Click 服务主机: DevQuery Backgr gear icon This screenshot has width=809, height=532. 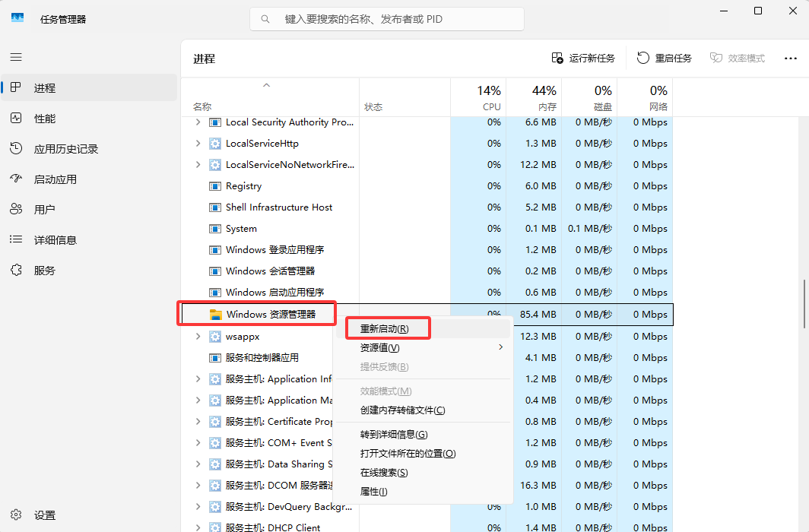(x=214, y=507)
